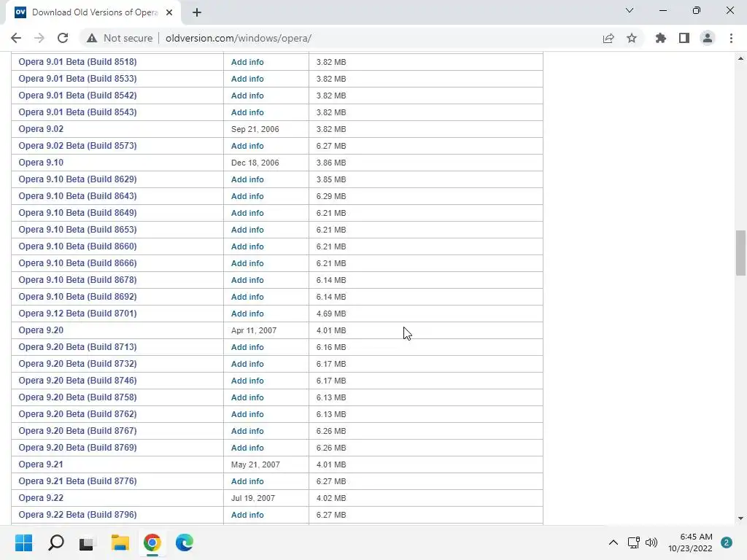Click the address bar URL
Image resolution: width=747 pixels, height=560 pixels.
(239, 38)
